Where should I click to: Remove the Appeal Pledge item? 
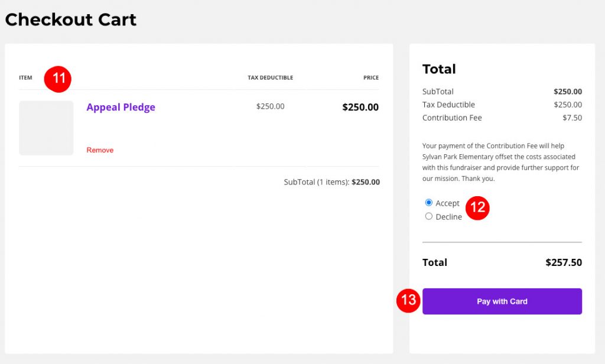(x=100, y=150)
